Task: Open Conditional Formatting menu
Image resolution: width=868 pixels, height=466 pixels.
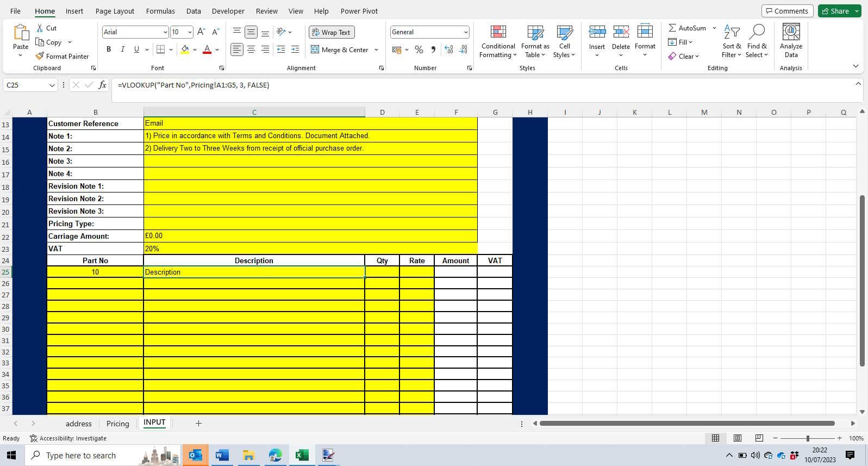Action: click(498, 42)
